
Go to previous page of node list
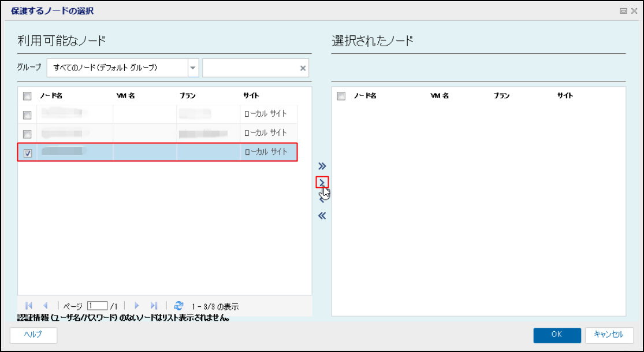46,306
